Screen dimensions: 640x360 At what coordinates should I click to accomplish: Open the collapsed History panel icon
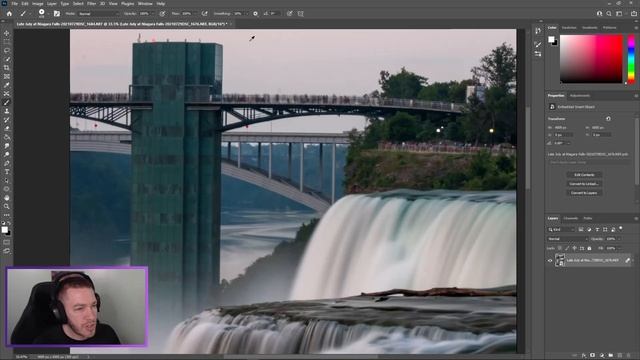pyautogui.click(x=538, y=30)
